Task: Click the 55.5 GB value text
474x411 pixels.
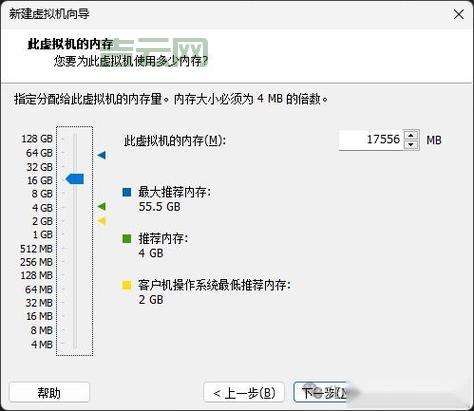Action: [x=159, y=207]
